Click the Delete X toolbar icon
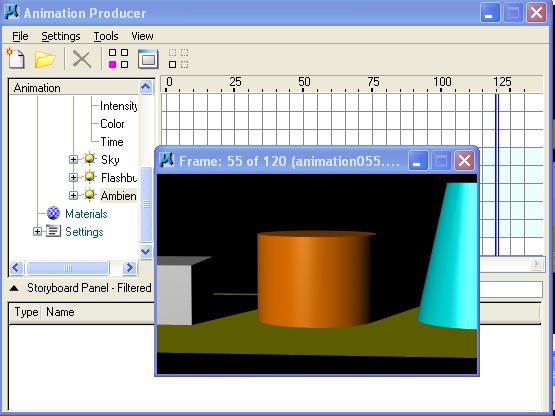Viewport: 555px width, 416px height. pos(82,59)
